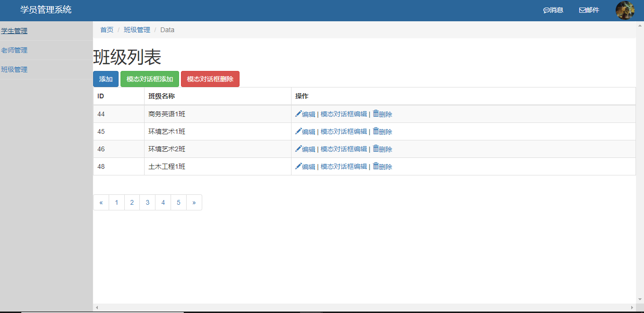644x313 pixels.
Task: Click 模态对话框编辑 for row 46
Action: [344, 149]
